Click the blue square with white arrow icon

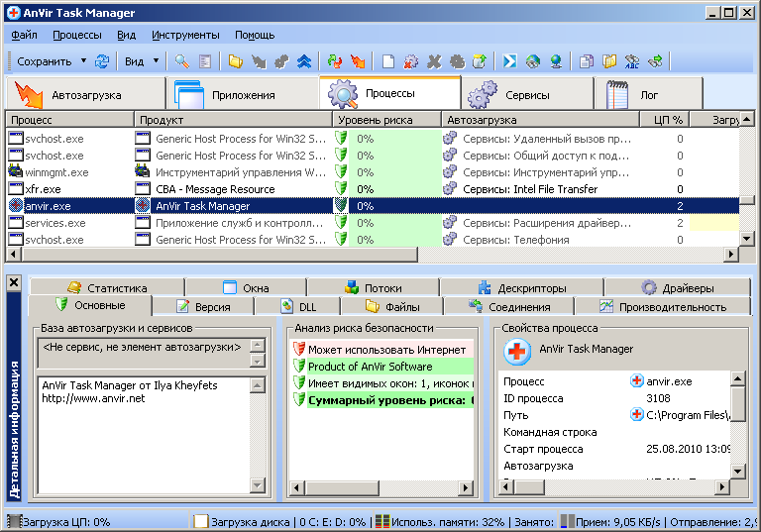509,61
